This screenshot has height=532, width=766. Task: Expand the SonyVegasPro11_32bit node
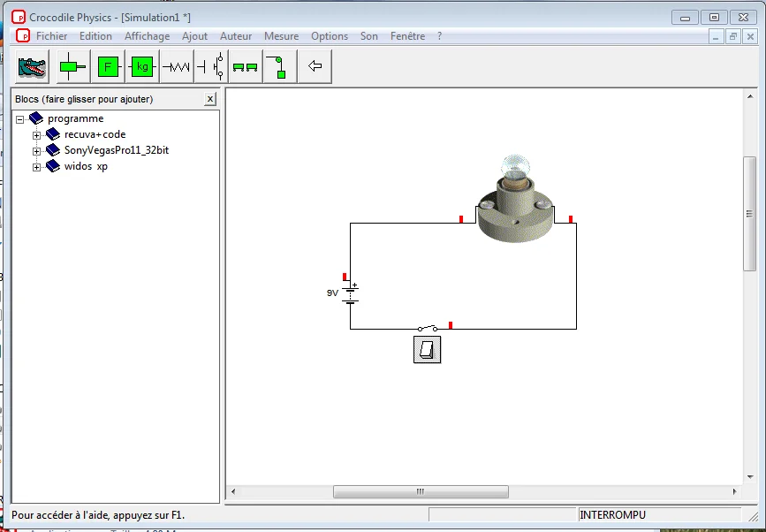37,151
